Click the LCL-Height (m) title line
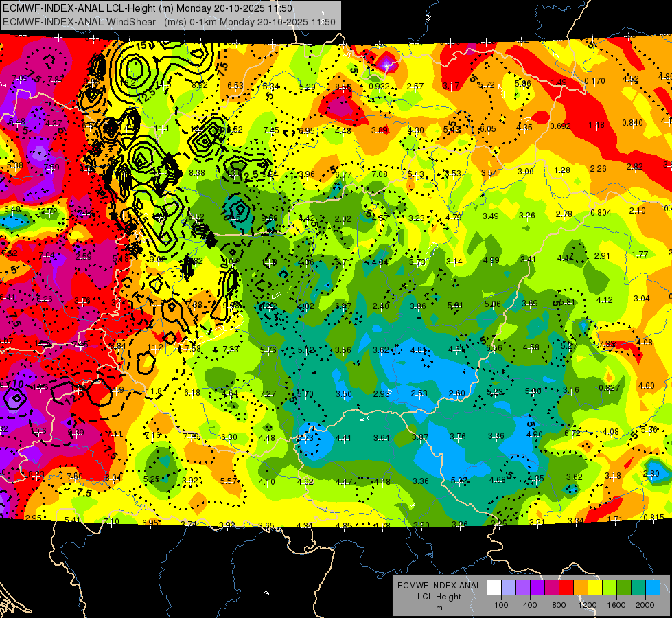 148,8
